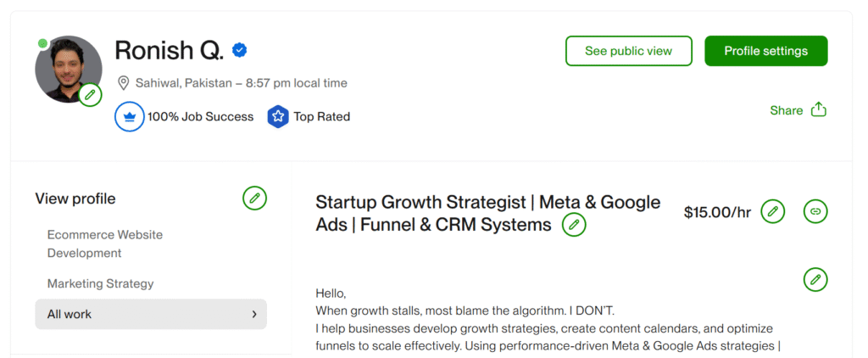Image resolution: width=868 pixels, height=358 pixels.
Task: Click the profile photo thumbnail
Action: (x=66, y=68)
